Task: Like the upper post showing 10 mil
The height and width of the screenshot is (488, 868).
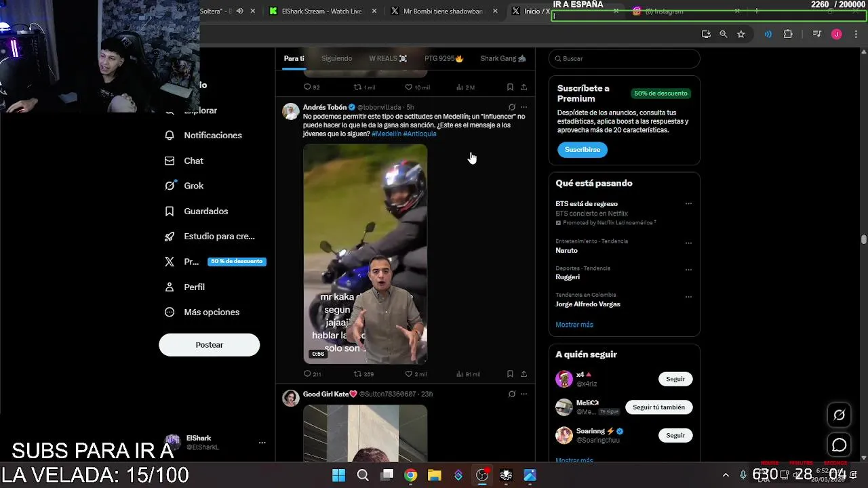Action: [417, 87]
